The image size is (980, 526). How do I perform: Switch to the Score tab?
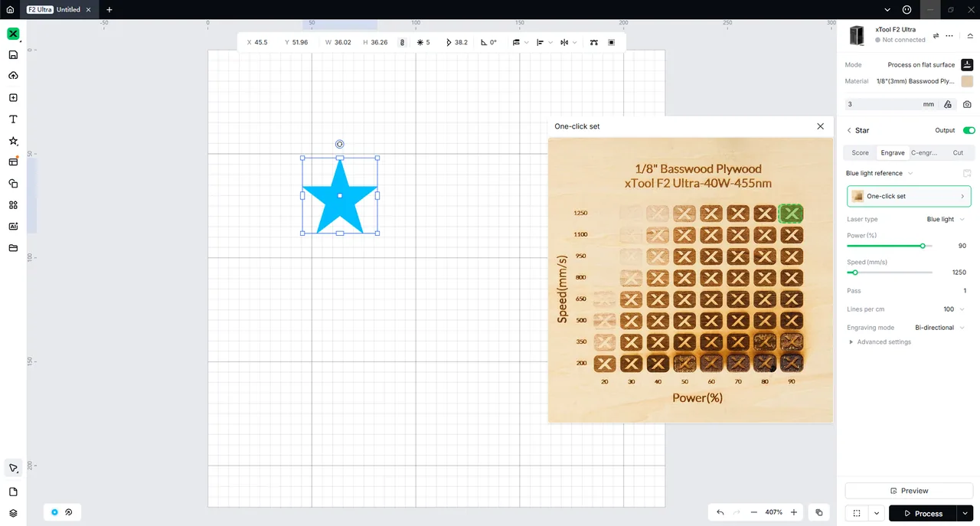[860, 153]
